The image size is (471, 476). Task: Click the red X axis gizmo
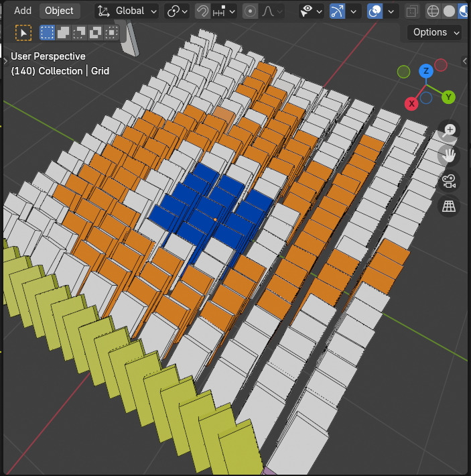coord(411,103)
